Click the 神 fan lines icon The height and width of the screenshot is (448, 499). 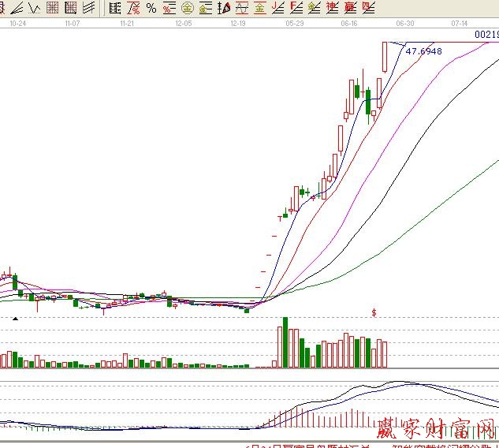point(332,9)
